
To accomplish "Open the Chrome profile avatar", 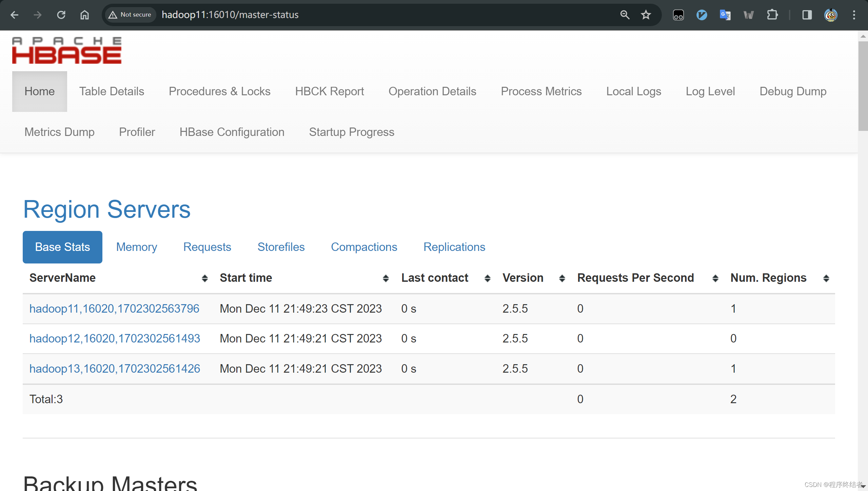I will point(831,15).
